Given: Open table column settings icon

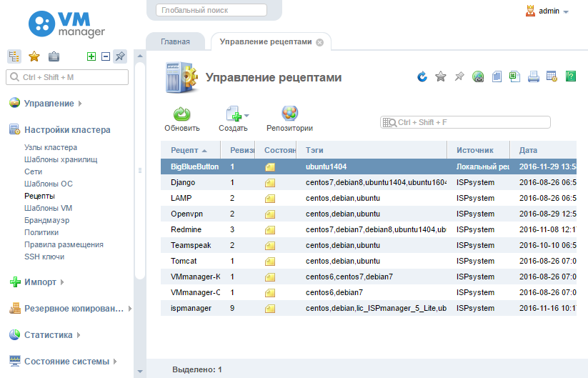Looking at the screenshot, I should point(552,77).
